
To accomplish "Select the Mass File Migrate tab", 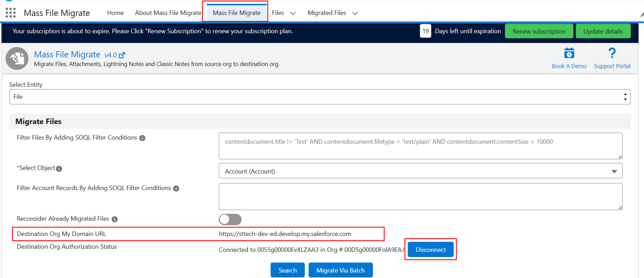I will pyautogui.click(x=237, y=13).
